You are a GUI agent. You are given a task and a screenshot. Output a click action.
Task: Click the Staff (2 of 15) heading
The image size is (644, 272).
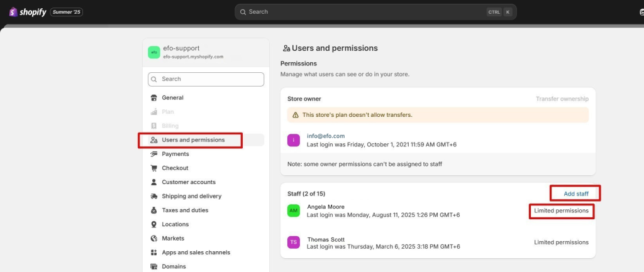tap(306, 193)
